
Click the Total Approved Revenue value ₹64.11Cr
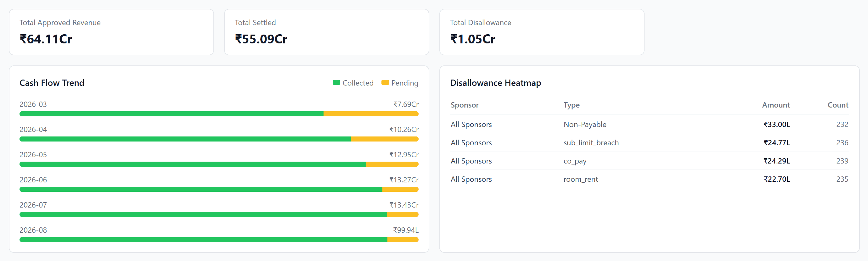pos(46,39)
